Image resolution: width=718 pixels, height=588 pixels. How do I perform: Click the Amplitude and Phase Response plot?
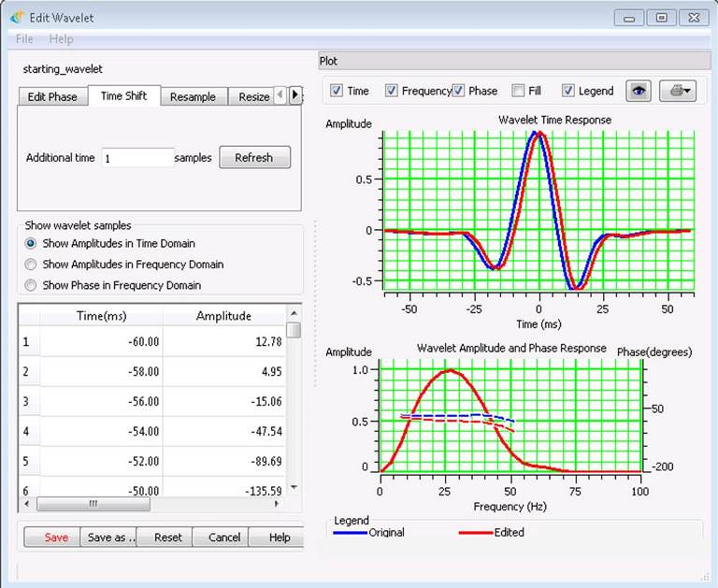click(510, 416)
